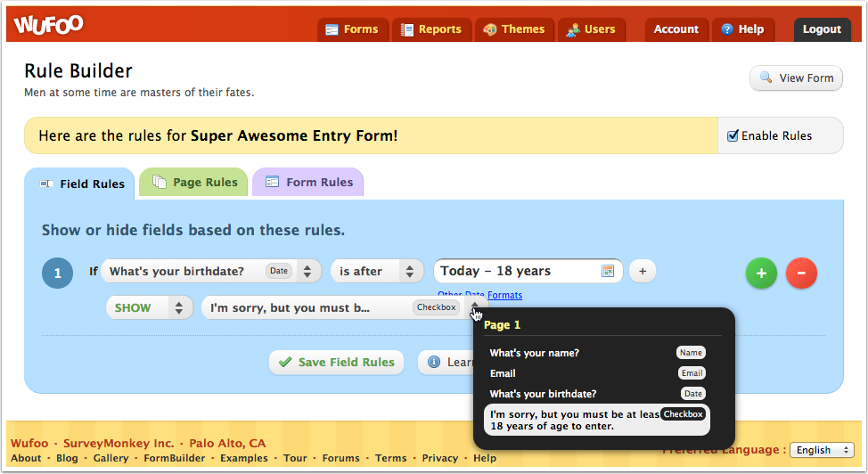Open the Help footer link

coord(485,458)
